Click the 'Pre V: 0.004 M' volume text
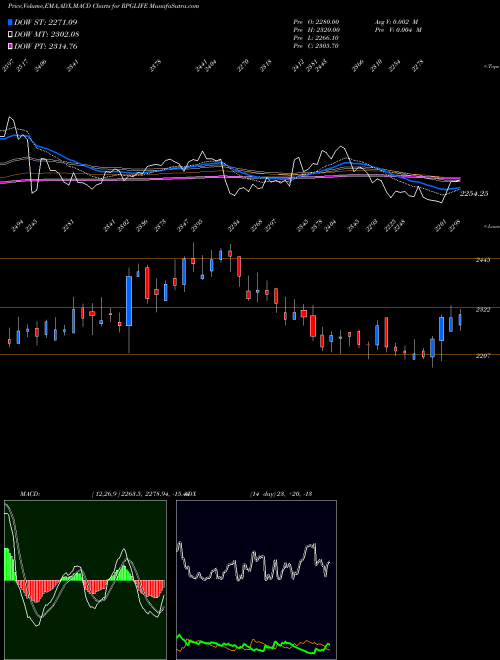This screenshot has height=660, width=500. [x=398, y=30]
